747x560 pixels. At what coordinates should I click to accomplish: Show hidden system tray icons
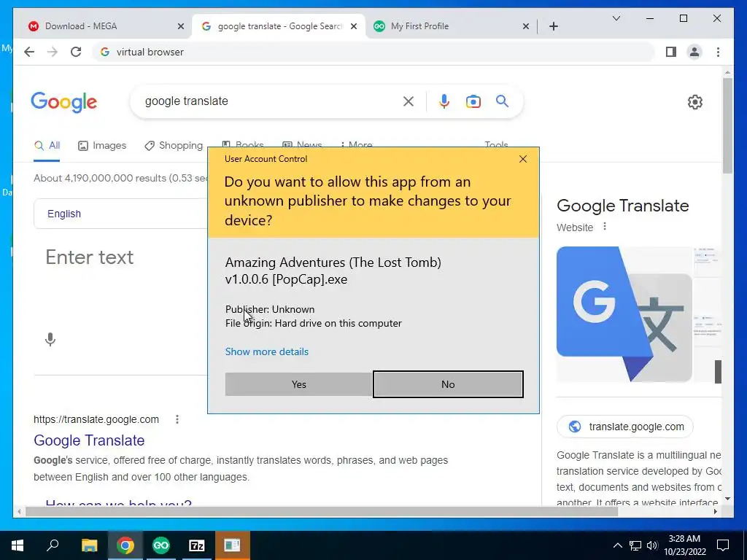[x=617, y=545]
